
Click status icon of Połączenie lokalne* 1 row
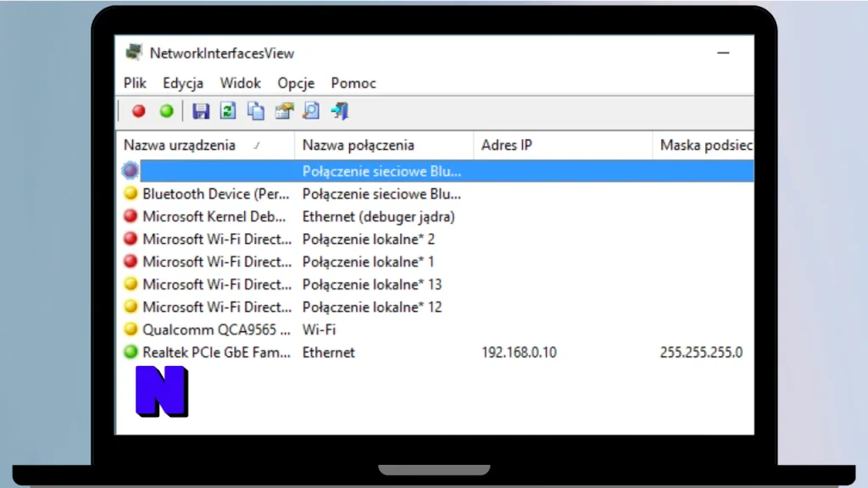130,261
